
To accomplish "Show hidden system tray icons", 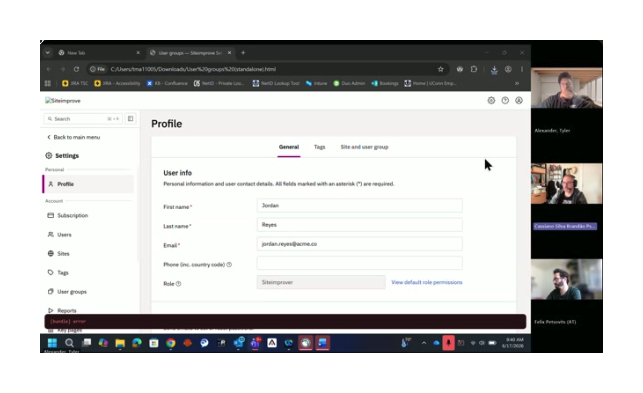I will 424,343.
